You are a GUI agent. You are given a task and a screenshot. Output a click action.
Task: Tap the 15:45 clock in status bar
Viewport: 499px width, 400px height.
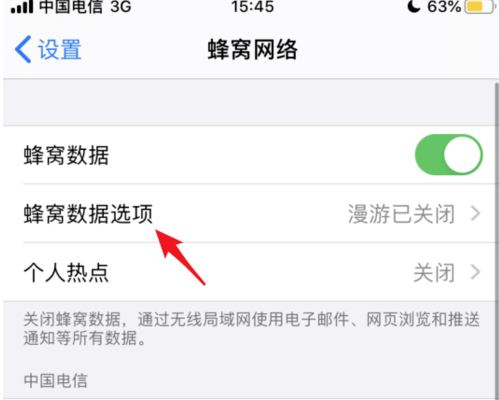coord(253,6)
